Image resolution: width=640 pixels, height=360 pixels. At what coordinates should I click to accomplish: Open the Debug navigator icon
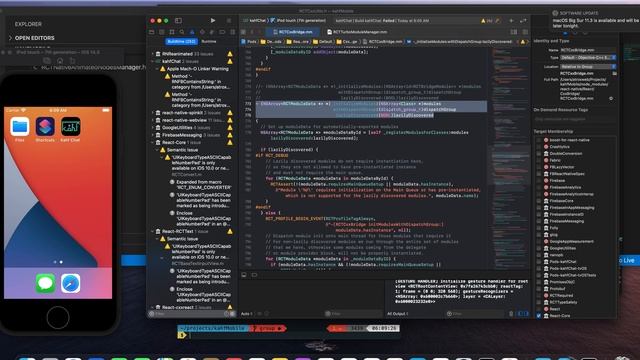[212, 32]
